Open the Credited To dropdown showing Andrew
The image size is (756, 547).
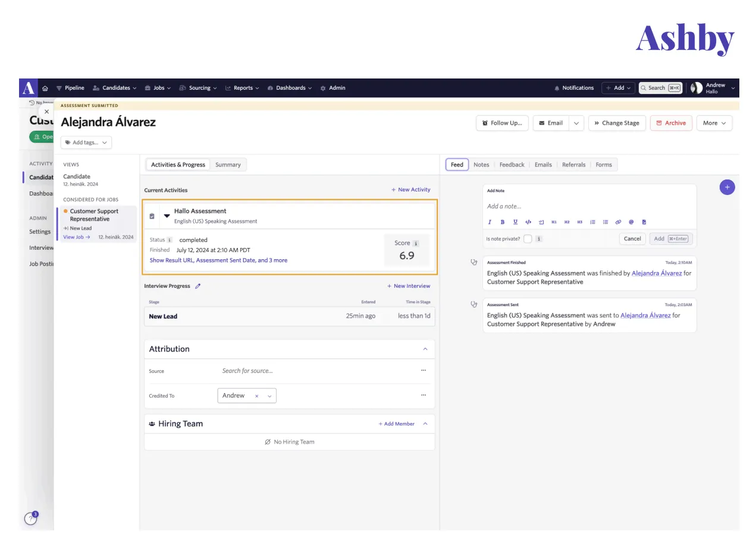tap(247, 396)
